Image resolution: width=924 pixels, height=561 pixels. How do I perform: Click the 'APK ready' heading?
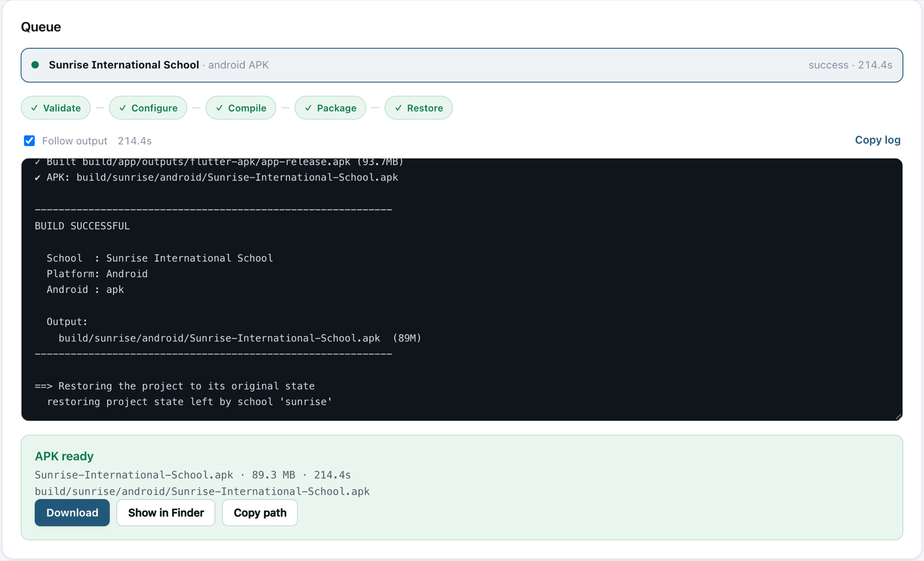coord(64,456)
